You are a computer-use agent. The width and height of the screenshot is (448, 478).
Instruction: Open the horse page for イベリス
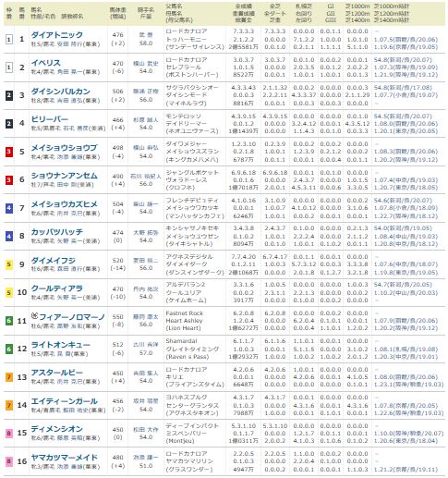tap(45, 63)
